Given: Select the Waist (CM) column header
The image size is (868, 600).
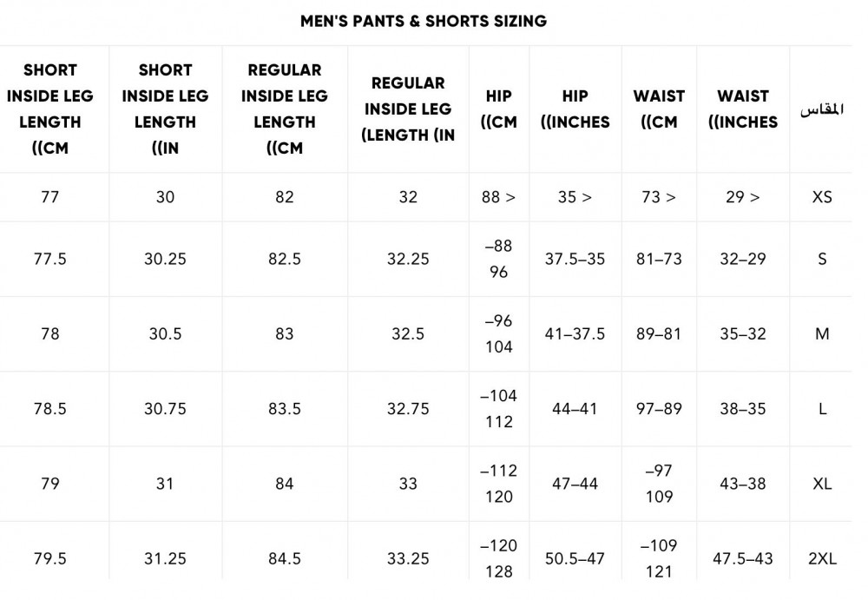Looking at the screenshot, I should pos(659,109).
